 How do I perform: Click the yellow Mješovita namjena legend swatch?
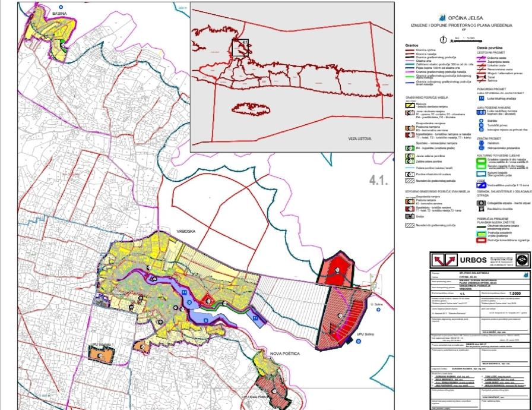pos(410,105)
